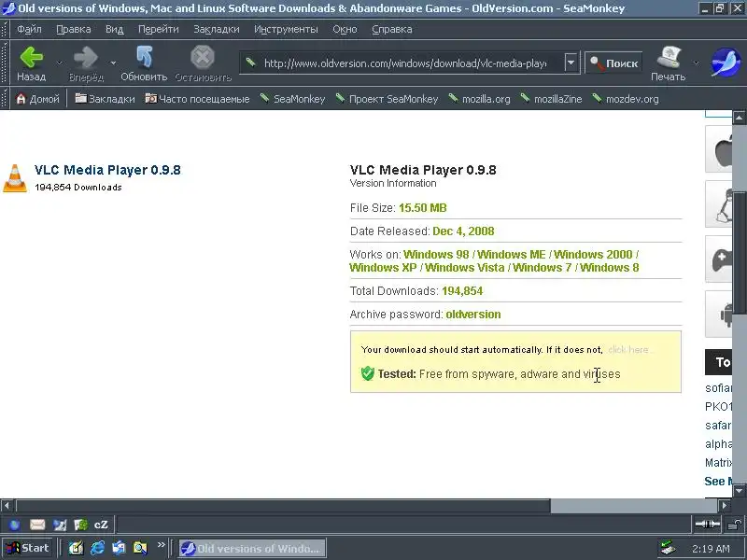Open the Back button history dropdown
This screenshot has width=747, height=560.
tap(59, 63)
